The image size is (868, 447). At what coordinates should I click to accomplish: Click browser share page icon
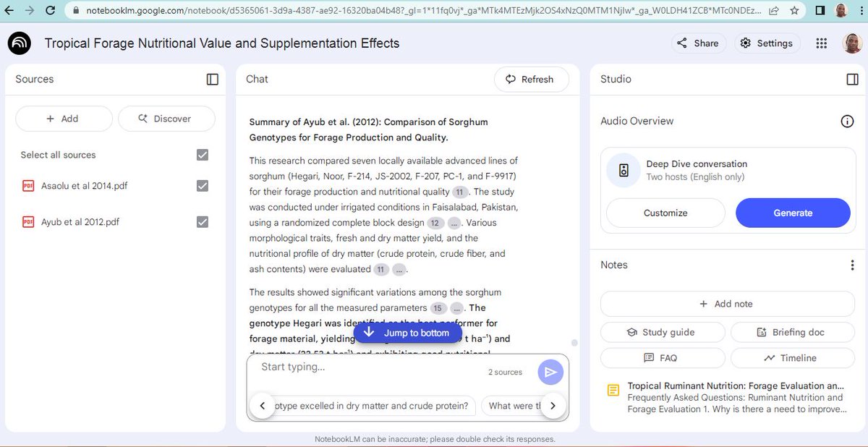pyautogui.click(x=775, y=11)
